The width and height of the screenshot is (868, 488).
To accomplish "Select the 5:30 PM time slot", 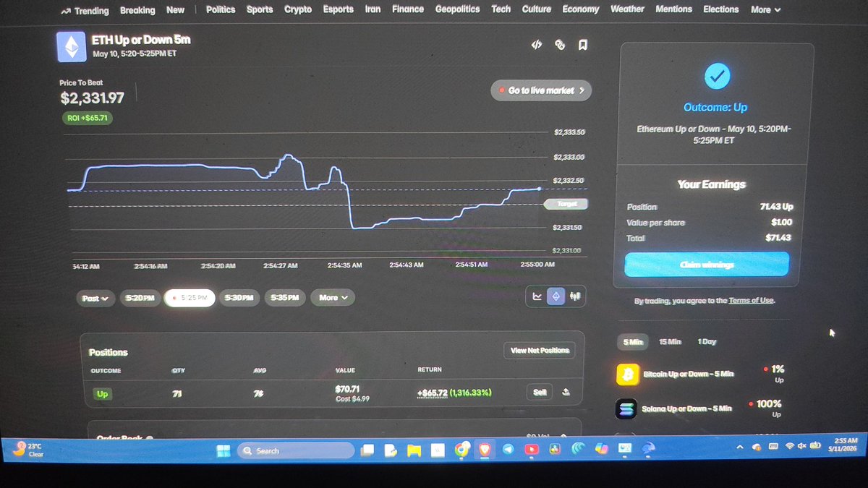I will (x=238, y=297).
